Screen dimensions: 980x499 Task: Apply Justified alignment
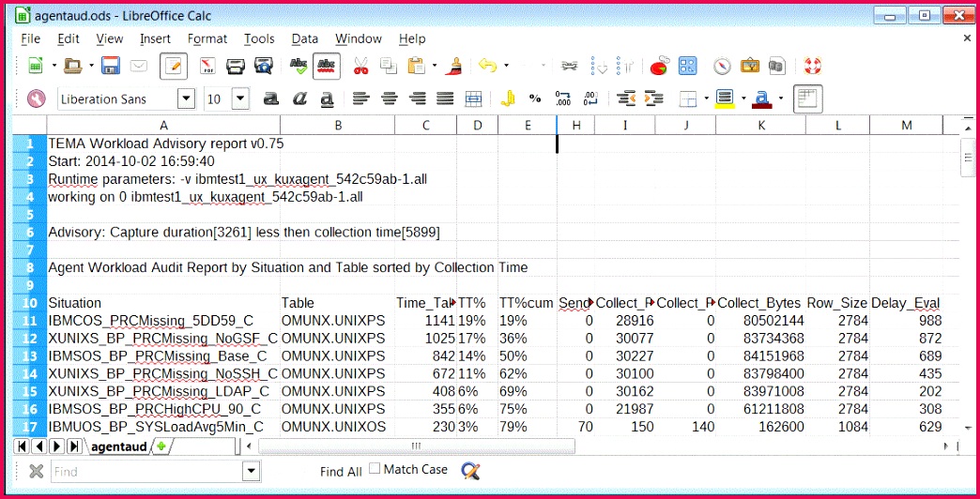(445, 98)
